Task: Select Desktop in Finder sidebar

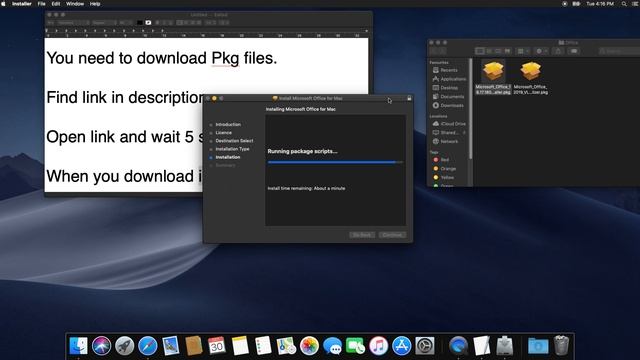Action: click(449, 88)
